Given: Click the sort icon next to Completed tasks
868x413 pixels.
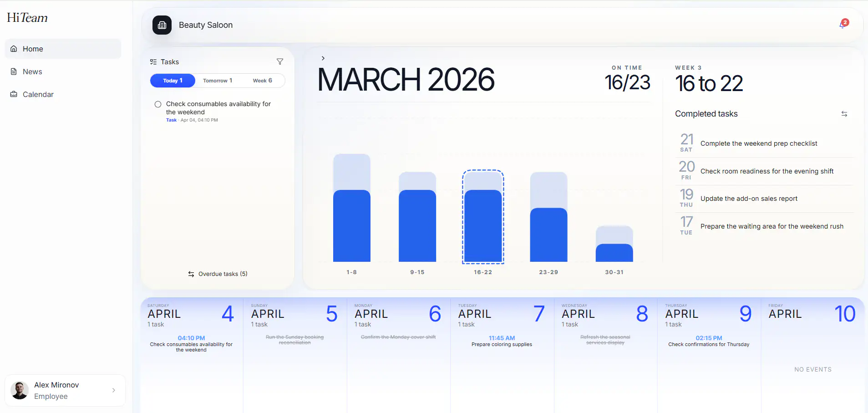Looking at the screenshot, I should 844,114.
